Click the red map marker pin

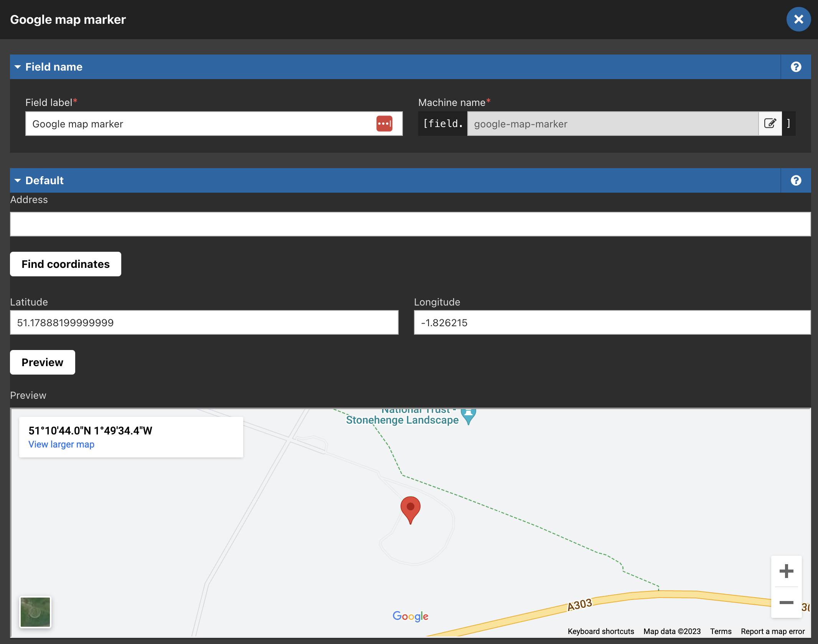pos(410,510)
